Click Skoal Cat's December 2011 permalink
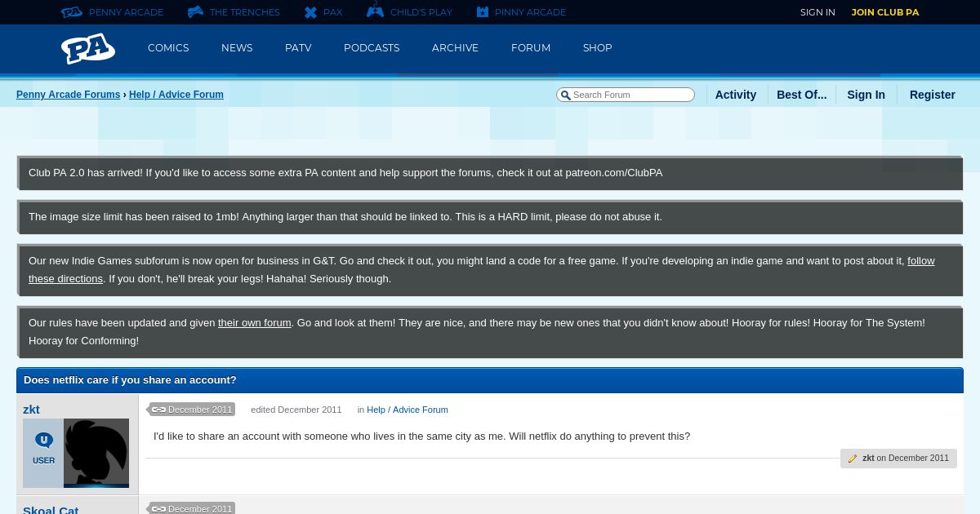The image size is (980, 514). (199, 509)
